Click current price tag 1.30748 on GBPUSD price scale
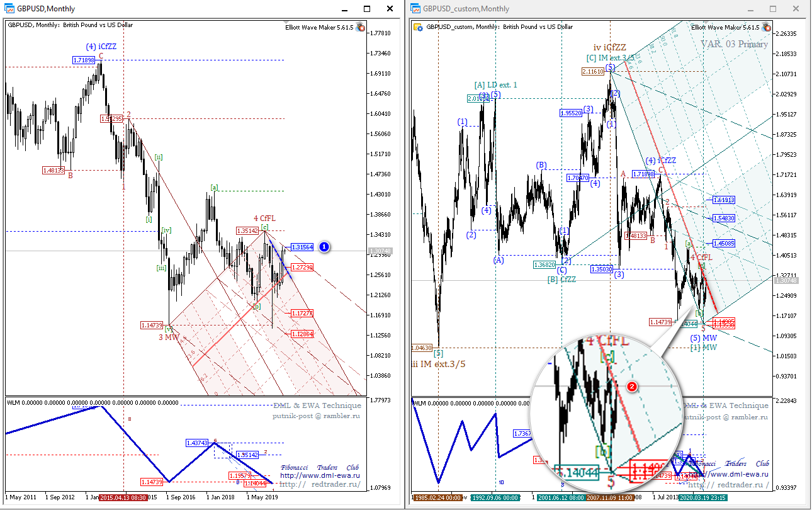 click(381, 251)
